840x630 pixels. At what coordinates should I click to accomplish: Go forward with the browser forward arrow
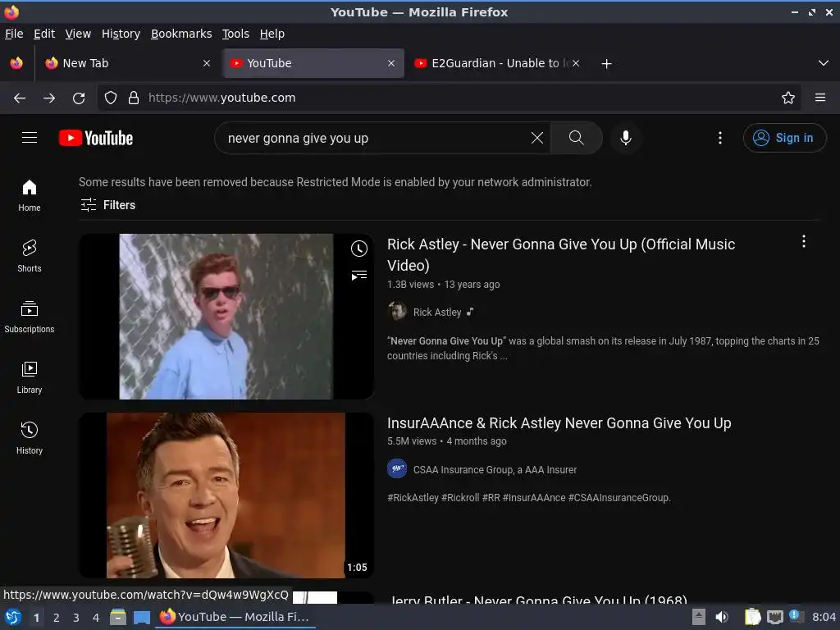click(49, 98)
